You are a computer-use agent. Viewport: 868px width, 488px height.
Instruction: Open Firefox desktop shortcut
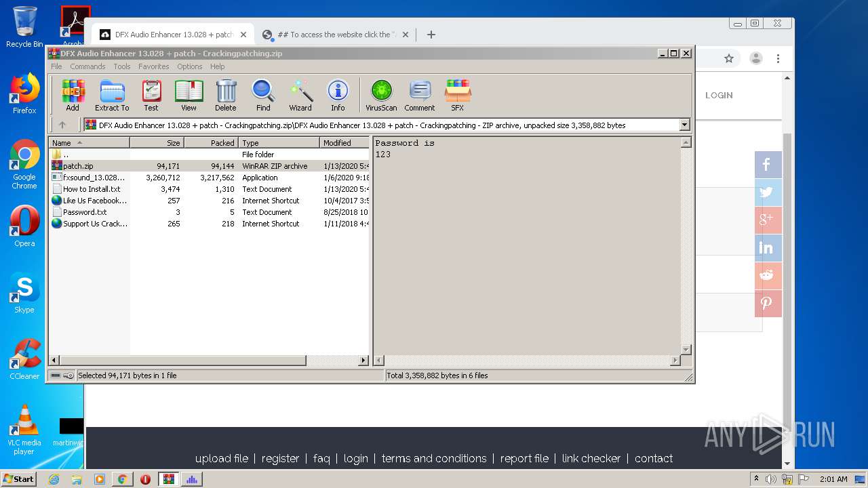(x=24, y=94)
